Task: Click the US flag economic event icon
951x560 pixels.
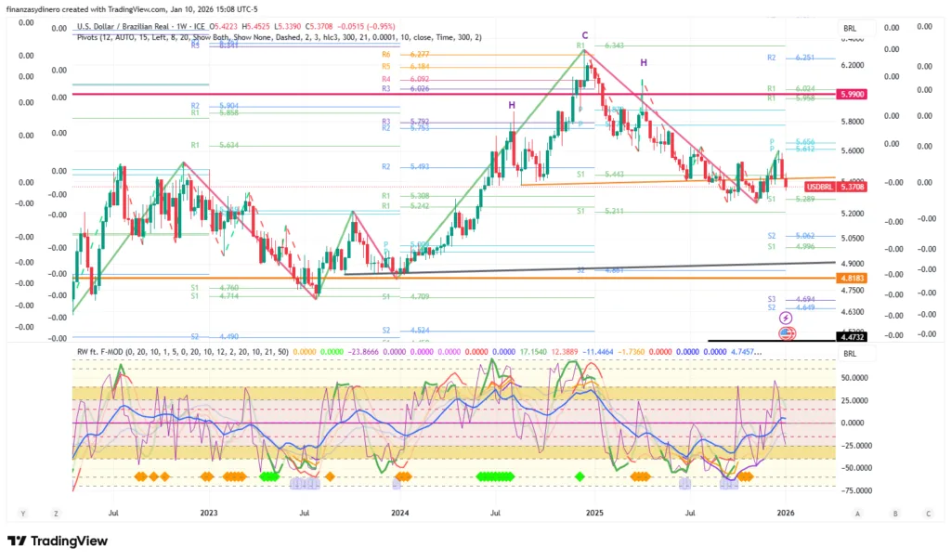Action: [786, 332]
